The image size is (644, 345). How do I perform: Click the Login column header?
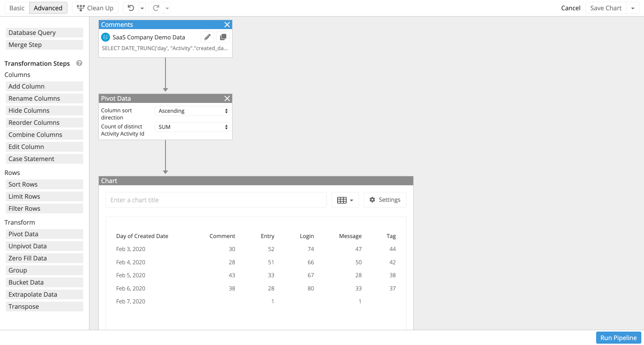[x=307, y=236]
